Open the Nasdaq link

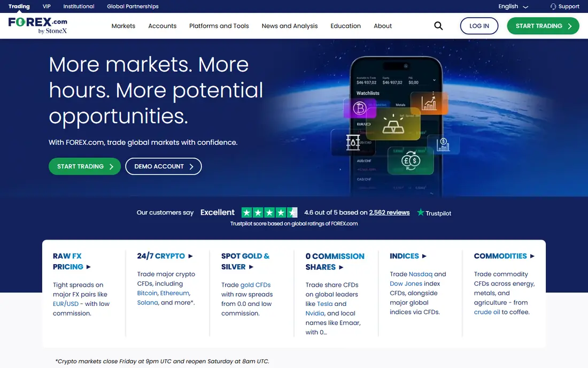(x=420, y=274)
